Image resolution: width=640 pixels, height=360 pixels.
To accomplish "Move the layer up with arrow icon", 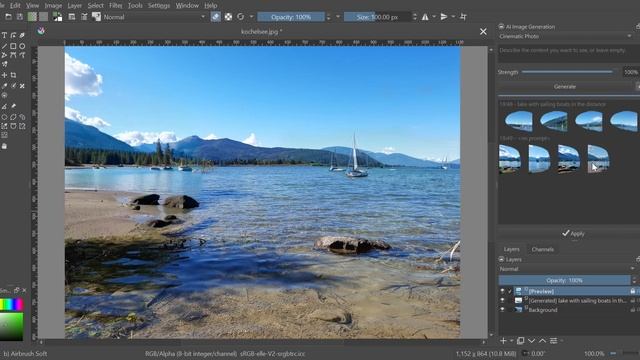I will pyautogui.click(x=542, y=340).
